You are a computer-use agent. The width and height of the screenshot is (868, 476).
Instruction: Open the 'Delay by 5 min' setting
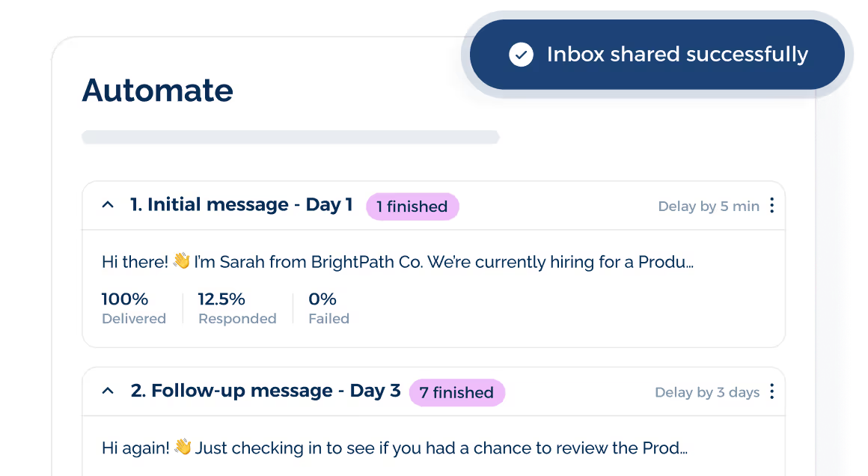coord(708,206)
